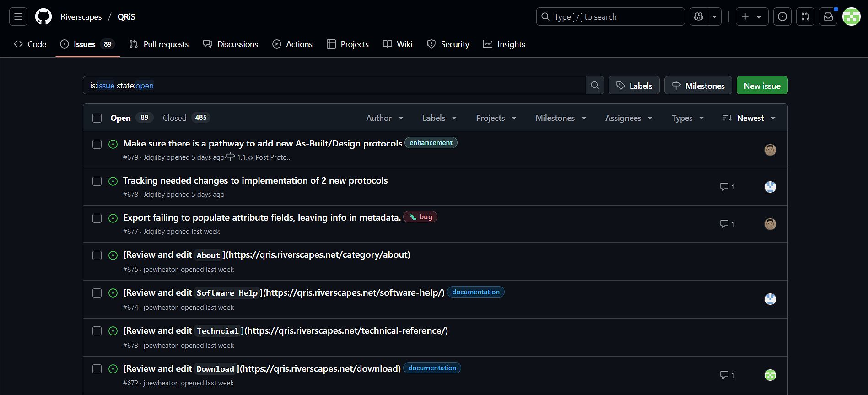This screenshot has height=395, width=868.
Task: Switch to the Discussions tab
Action: click(x=231, y=44)
